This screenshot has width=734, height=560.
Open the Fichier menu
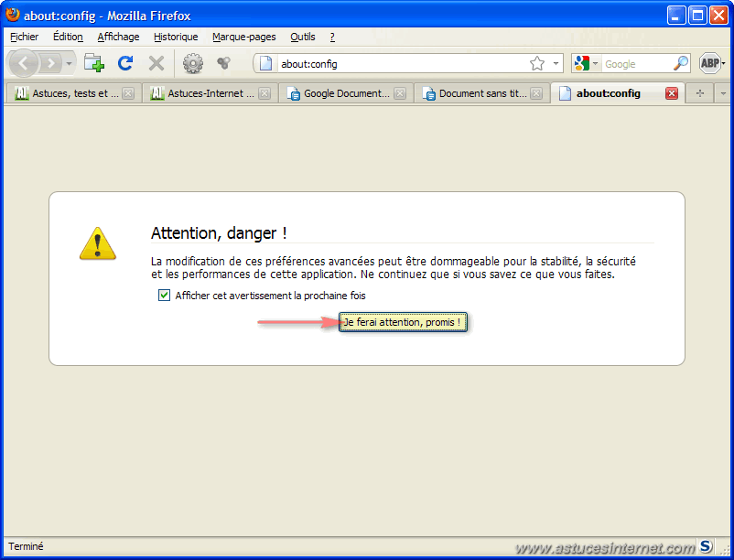25,37
